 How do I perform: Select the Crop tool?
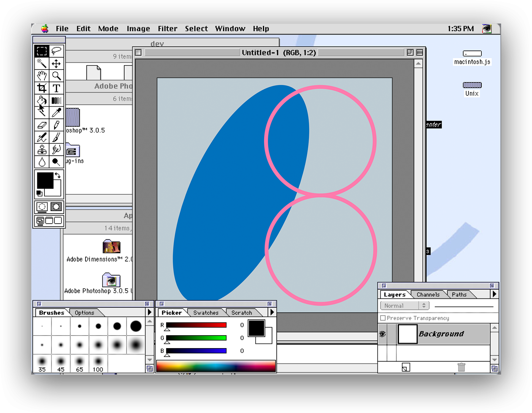coord(42,88)
